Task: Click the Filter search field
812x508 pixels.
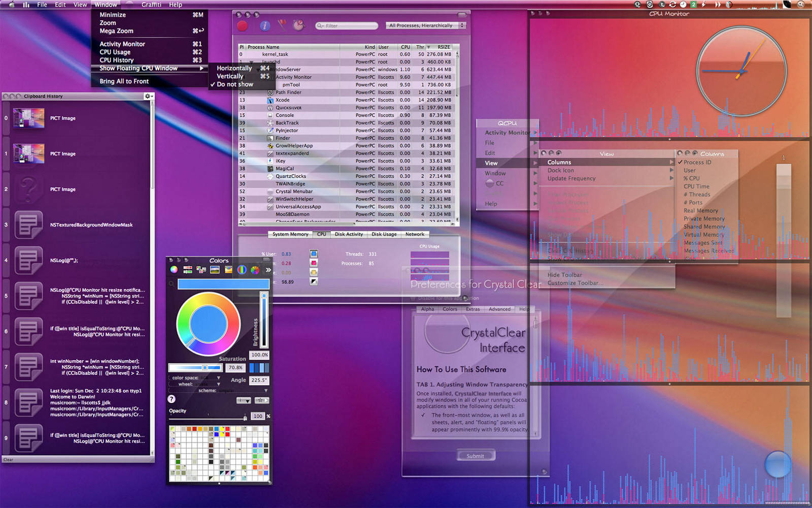Action: pyautogui.click(x=347, y=25)
